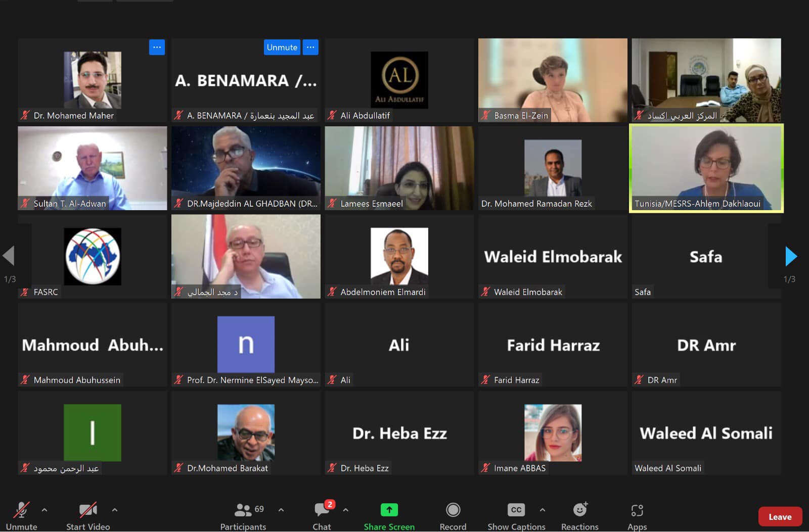Click the green Share Screen icon
The width and height of the screenshot is (809, 532).
[x=389, y=510]
